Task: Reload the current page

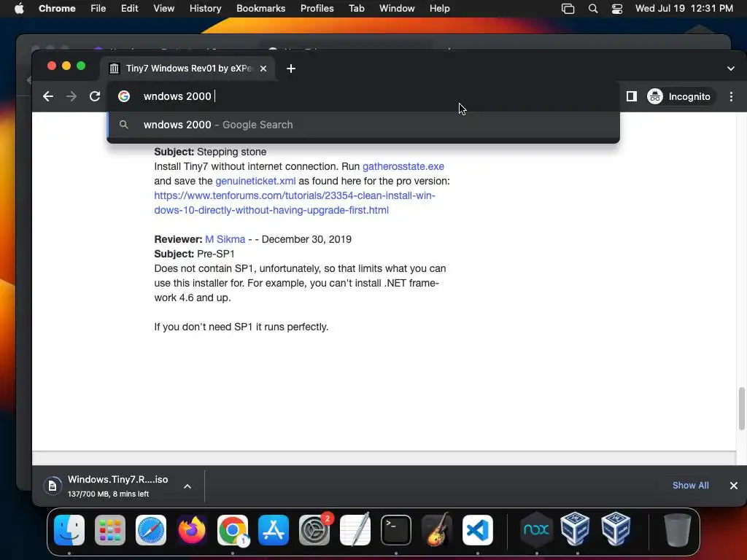Action: (x=95, y=96)
